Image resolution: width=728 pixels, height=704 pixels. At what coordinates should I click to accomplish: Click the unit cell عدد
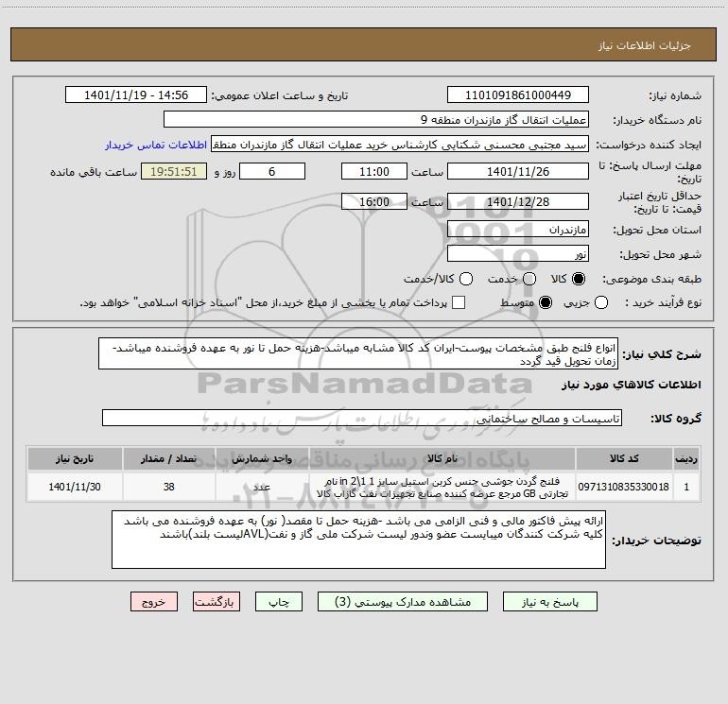click(x=262, y=487)
